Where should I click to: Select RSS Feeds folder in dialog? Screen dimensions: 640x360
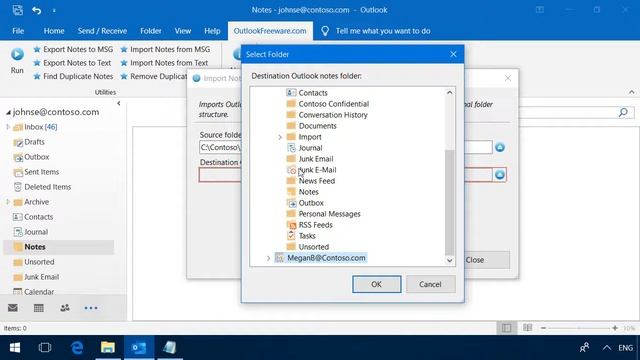310,225
